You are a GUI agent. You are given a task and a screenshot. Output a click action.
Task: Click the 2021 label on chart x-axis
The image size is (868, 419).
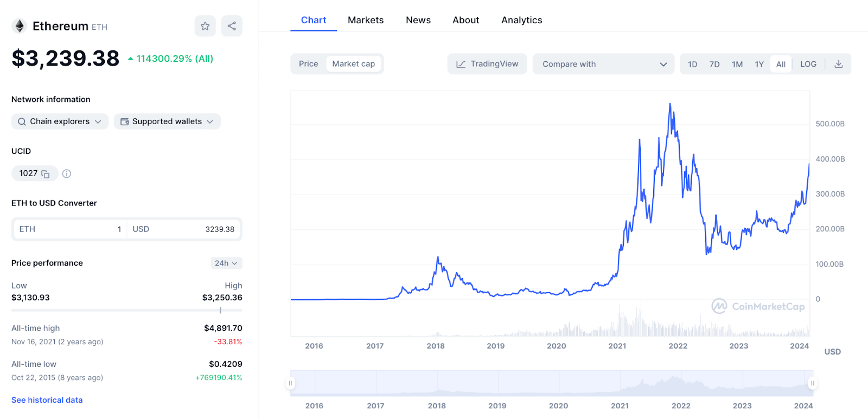[x=617, y=346]
